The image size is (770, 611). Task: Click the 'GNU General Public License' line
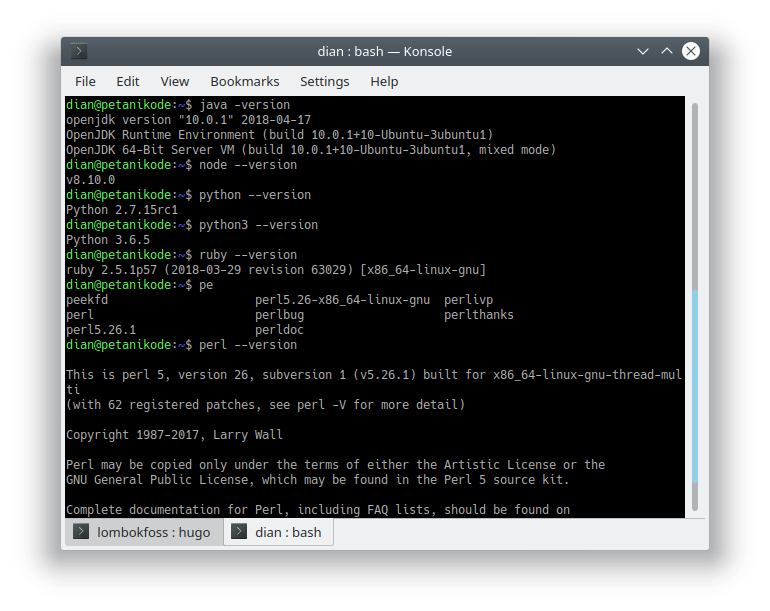point(318,480)
